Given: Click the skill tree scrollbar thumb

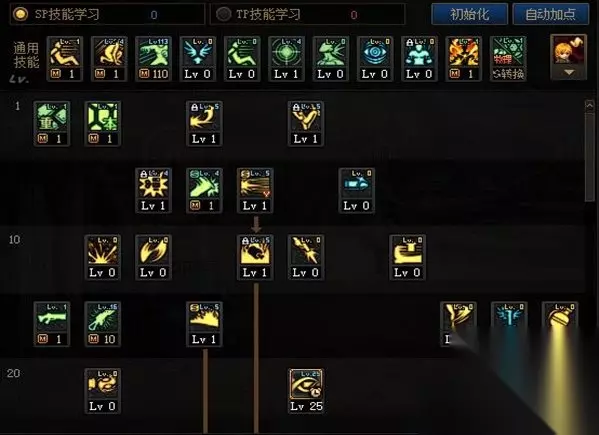Looking at the screenshot, I should coord(590,155).
